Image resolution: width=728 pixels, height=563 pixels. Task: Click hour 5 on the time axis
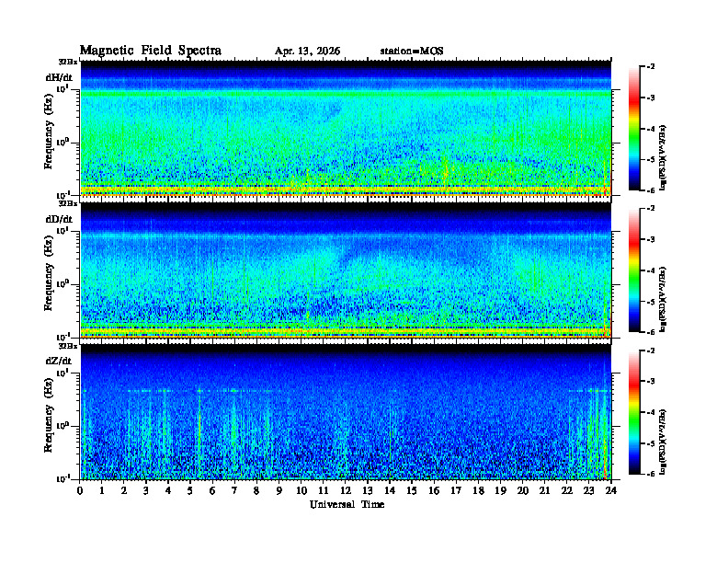tap(190, 490)
